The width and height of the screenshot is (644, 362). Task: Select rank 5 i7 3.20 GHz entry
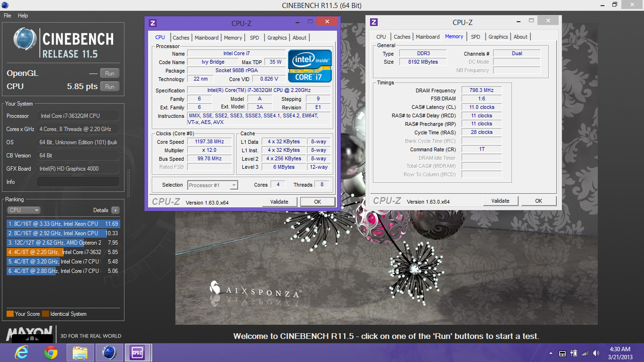point(64,262)
